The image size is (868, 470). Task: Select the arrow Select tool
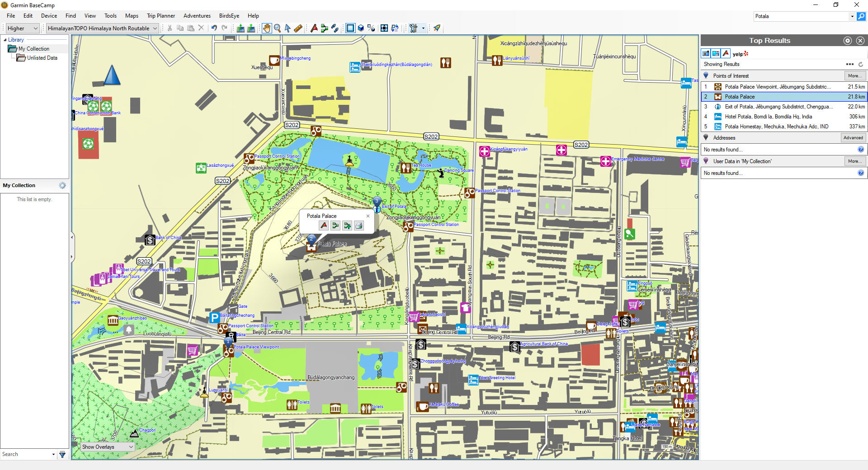(x=288, y=28)
